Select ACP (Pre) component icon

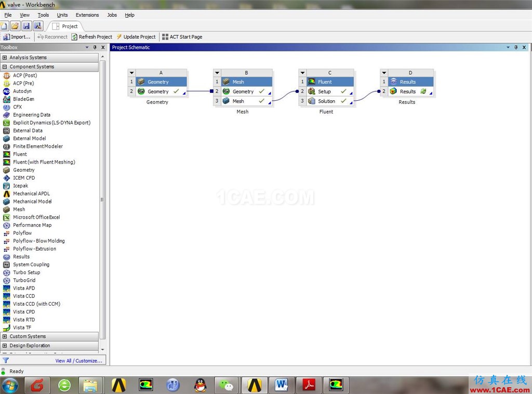tap(6, 84)
